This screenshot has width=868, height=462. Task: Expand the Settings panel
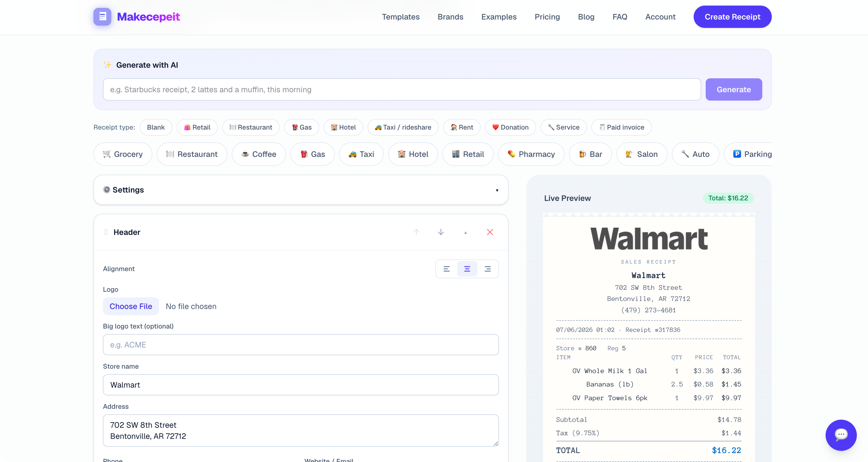pos(301,189)
